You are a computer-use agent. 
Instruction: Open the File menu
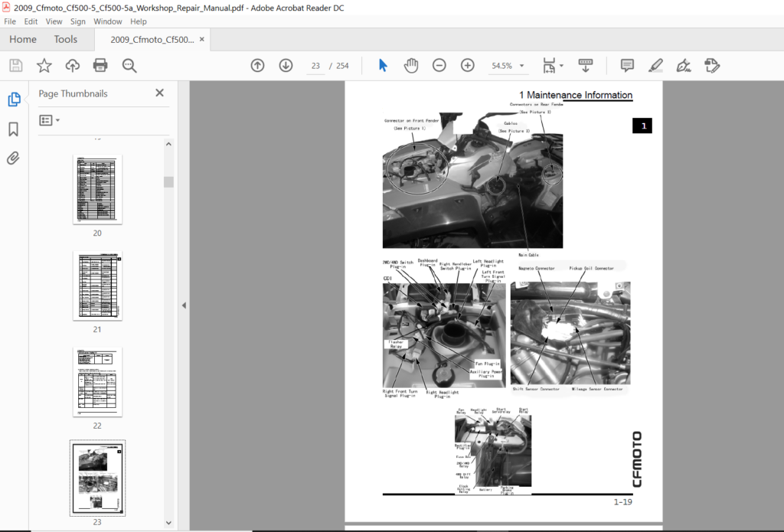point(10,21)
